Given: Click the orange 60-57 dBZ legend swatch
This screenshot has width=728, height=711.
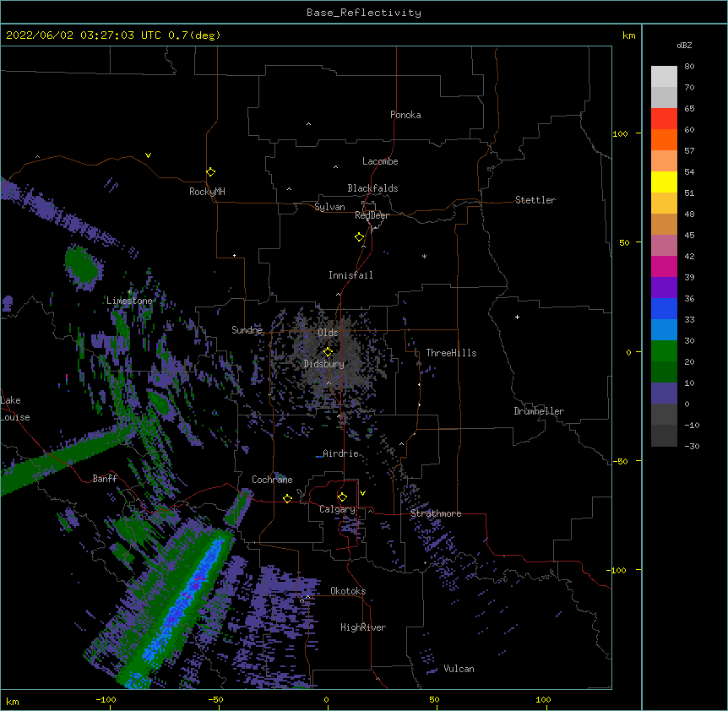Looking at the screenshot, I should [x=664, y=139].
